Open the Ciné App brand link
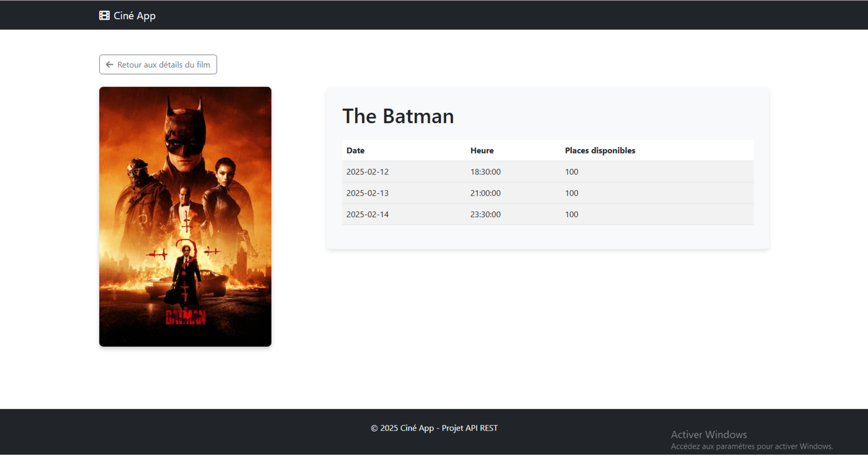This screenshot has width=868, height=475. [x=127, y=16]
